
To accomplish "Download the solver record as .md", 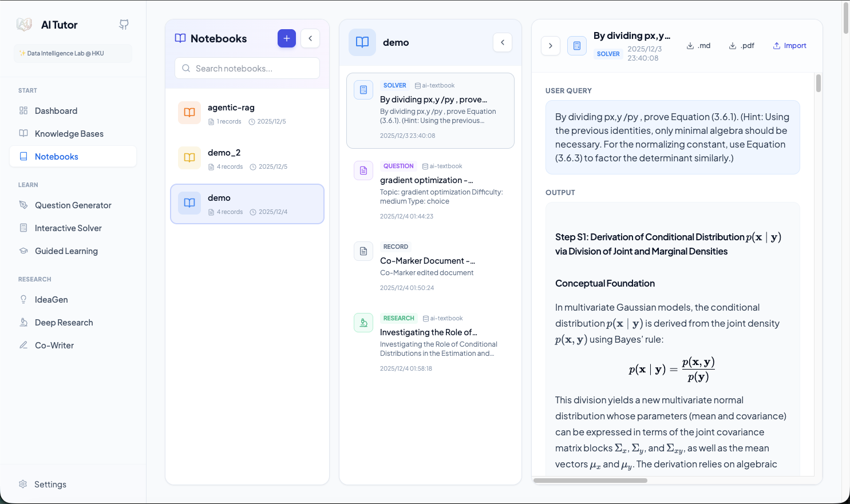I will pyautogui.click(x=698, y=45).
